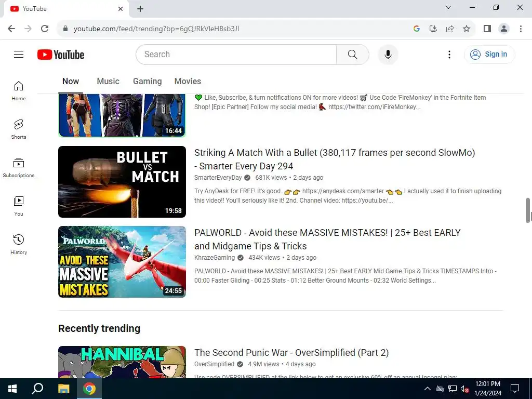Image resolution: width=532 pixels, height=399 pixels.
Task: Open Subscriptions in sidebar
Action: point(19,168)
